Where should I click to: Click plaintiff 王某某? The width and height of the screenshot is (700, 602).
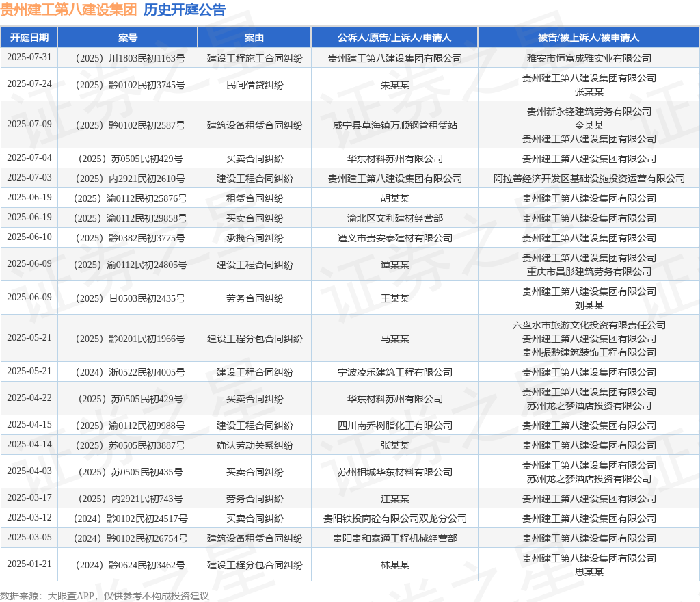point(394,298)
